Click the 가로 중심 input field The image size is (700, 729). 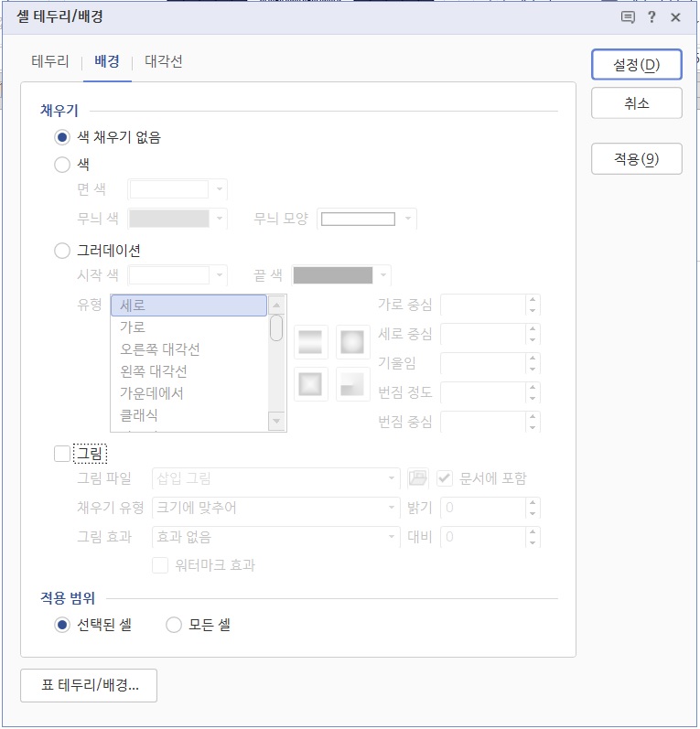(483, 305)
